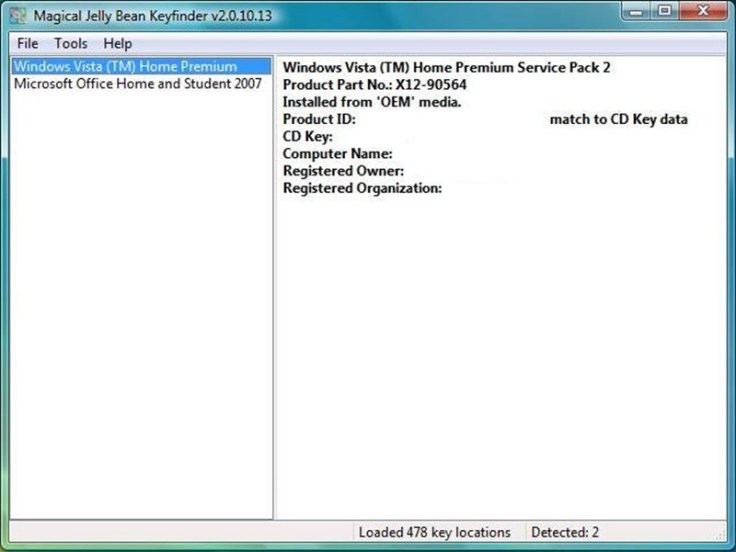The image size is (736, 552).
Task: Select Windows Vista (TM) Home Premium entry
Action: pyautogui.click(x=125, y=66)
